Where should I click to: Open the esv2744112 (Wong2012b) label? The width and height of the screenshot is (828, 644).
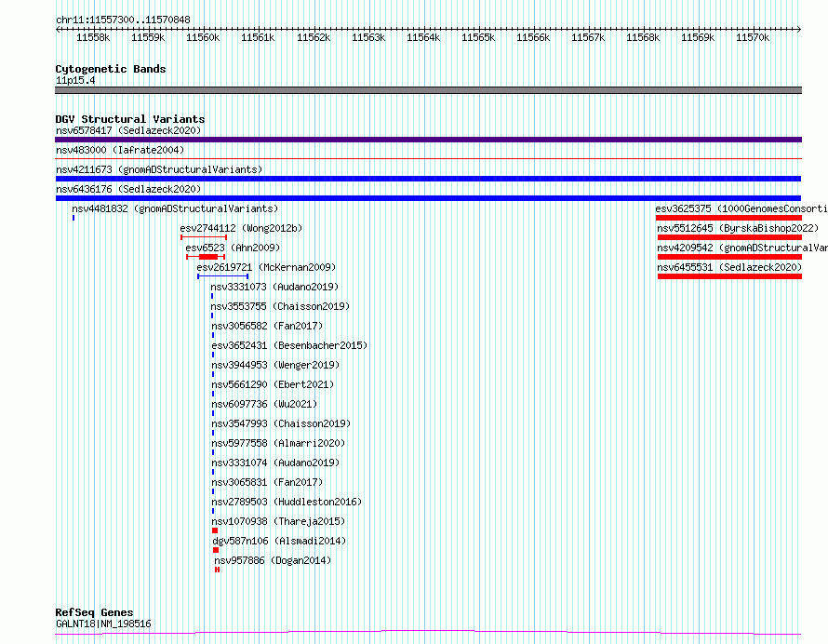pos(241,228)
